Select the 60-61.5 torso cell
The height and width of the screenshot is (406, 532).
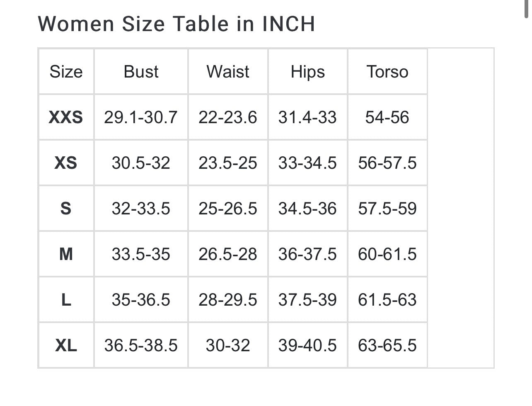click(387, 254)
